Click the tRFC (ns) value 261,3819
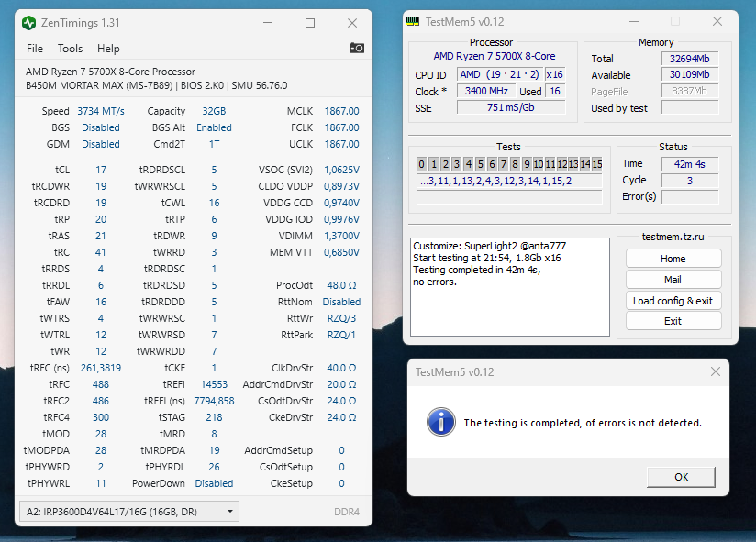The height and width of the screenshot is (542, 756). pyautogui.click(x=101, y=368)
